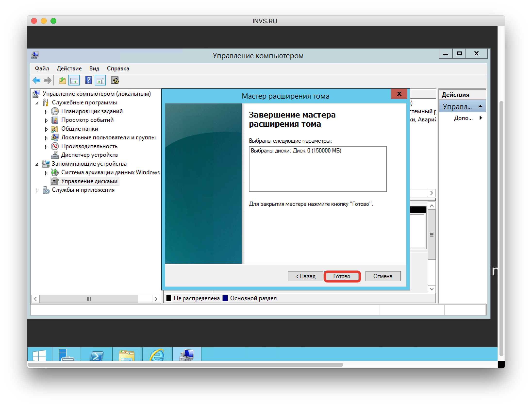Image resolution: width=532 pixels, height=407 pixels.
Task: Expand the Просмотр событий node
Action: [x=46, y=120]
